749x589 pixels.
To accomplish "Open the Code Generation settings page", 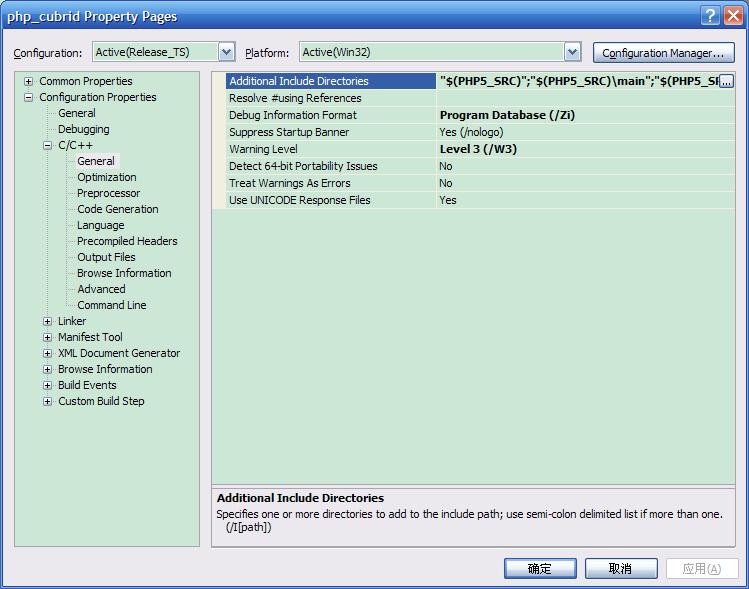I will pyautogui.click(x=118, y=209).
